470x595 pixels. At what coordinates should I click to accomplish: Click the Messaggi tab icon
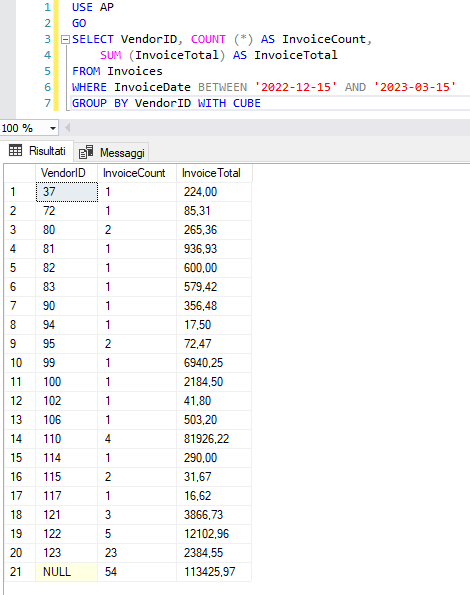coord(86,152)
